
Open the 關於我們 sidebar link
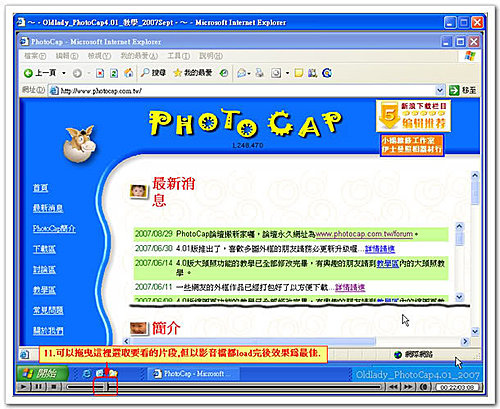click(x=48, y=331)
